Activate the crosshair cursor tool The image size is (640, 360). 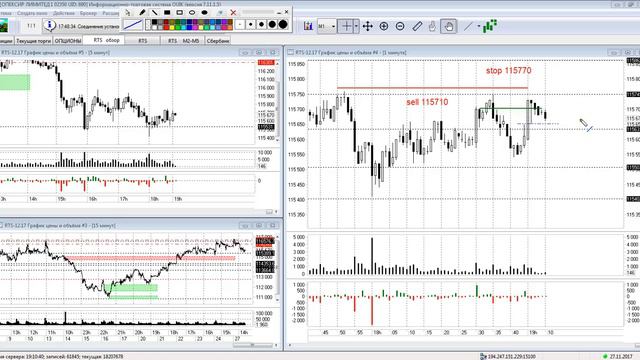click(346, 27)
